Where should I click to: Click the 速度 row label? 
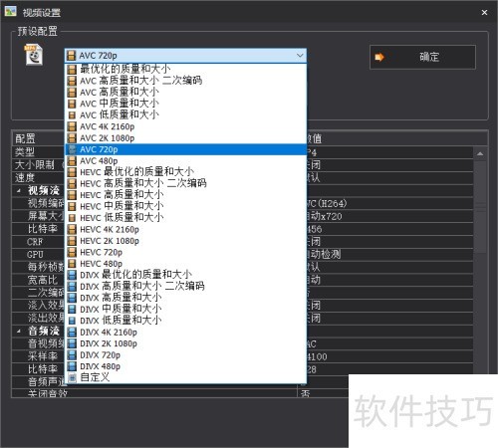click(25, 178)
